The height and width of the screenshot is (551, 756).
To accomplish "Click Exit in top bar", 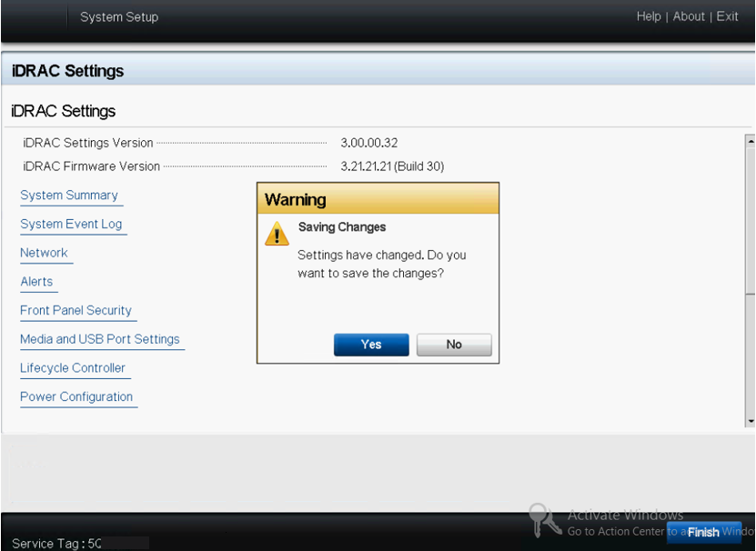I will pyautogui.click(x=727, y=16).
